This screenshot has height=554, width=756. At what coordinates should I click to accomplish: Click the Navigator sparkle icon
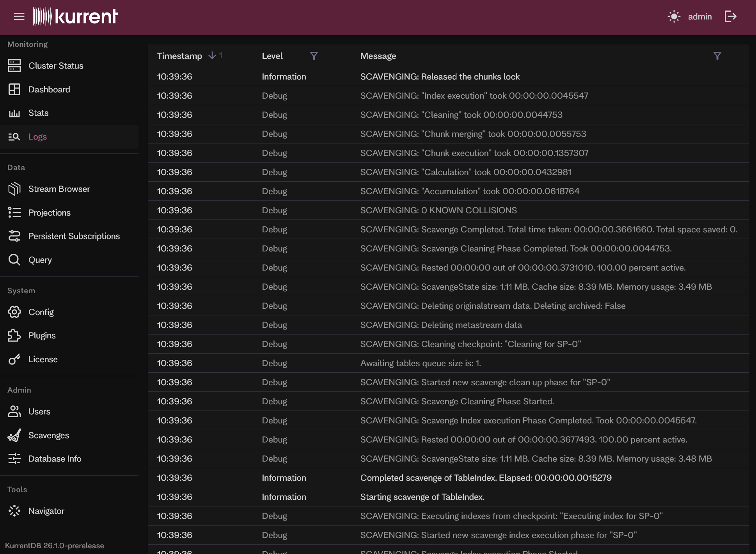tap(14, 511)
